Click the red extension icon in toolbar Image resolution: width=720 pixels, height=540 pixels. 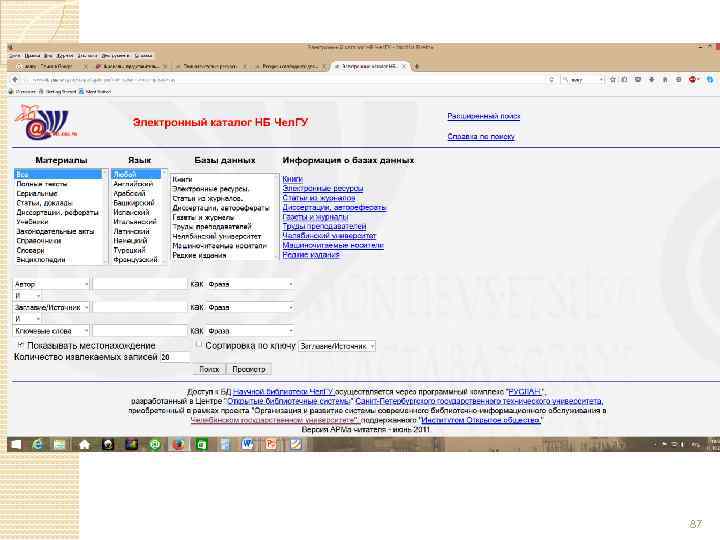point(693,80)
